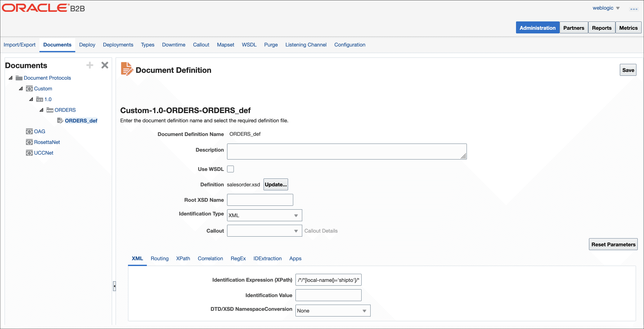The width and height of the screenshot is (644, 329).
Task: Open the Listening Channel tab
Action: [306, 45]
